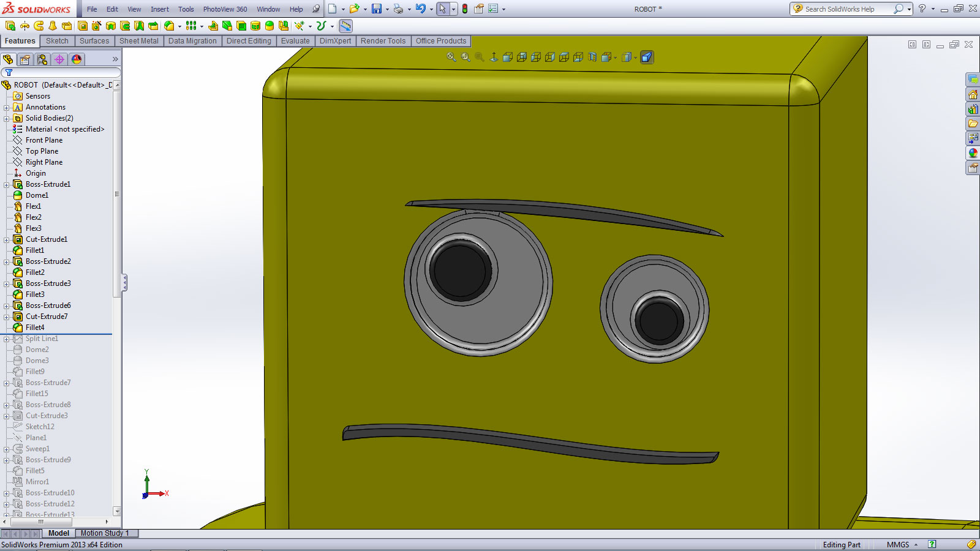Viewport: 980px width, 551px height.
Task: Open the Options icon in top toolbar
Action: [x=493, y=9]
